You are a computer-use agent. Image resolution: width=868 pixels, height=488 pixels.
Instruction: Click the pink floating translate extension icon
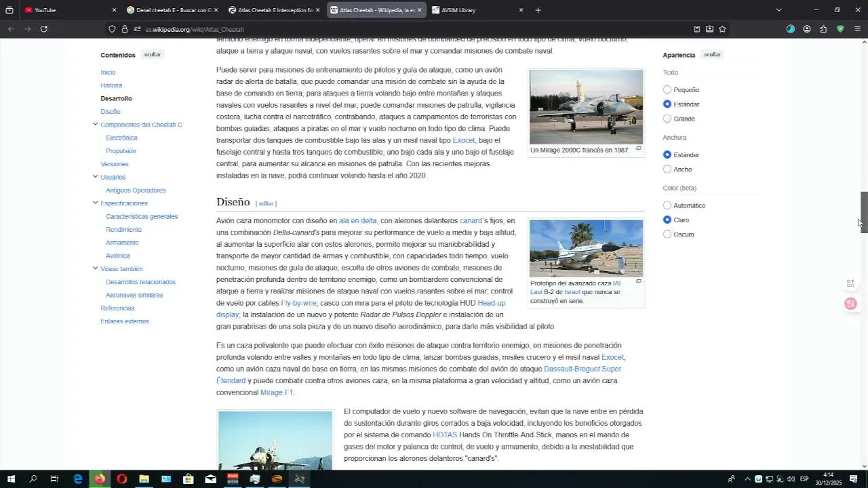point(850,304)
